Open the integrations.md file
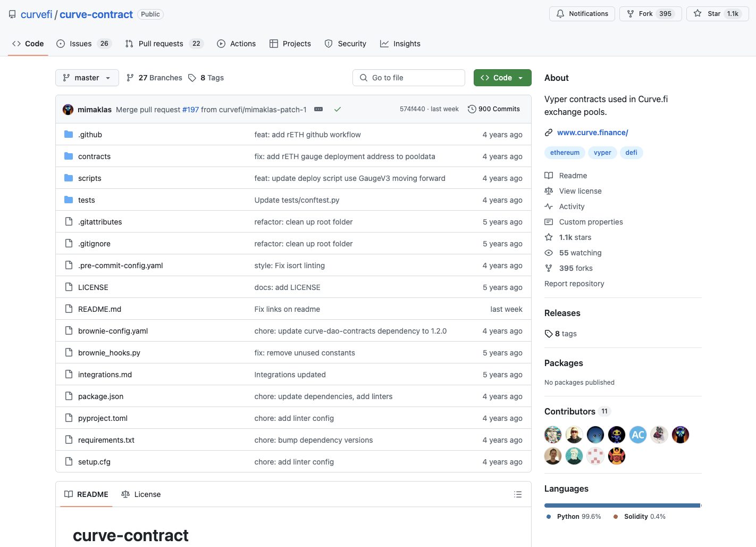This screenshot has height=547, width=756. coord(105,375)
